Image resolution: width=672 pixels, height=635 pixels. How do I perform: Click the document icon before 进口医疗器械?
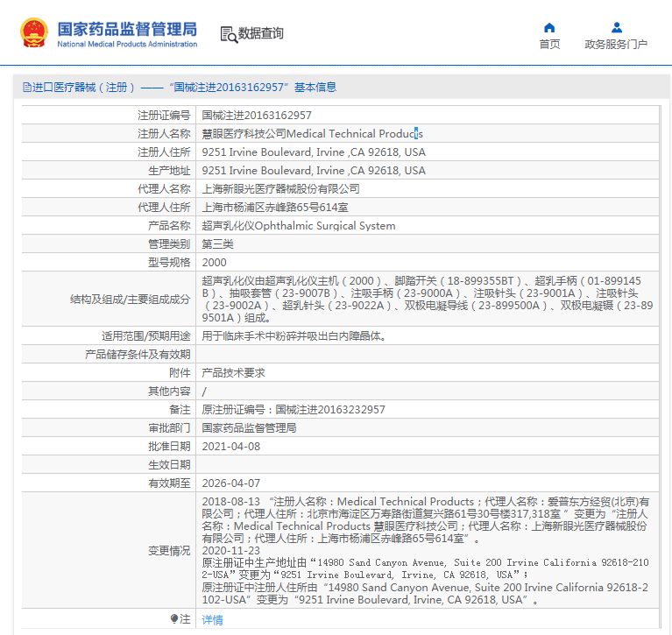pos(26,88)
